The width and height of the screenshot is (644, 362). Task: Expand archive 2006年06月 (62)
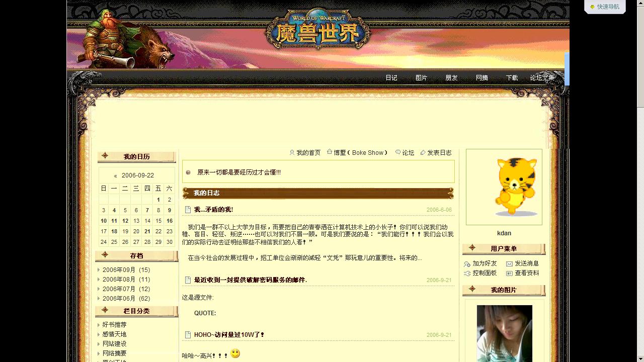[126, 299]
